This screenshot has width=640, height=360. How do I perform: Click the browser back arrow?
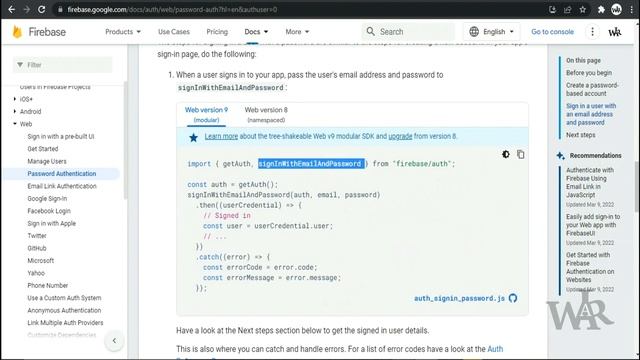pos(11,9)
